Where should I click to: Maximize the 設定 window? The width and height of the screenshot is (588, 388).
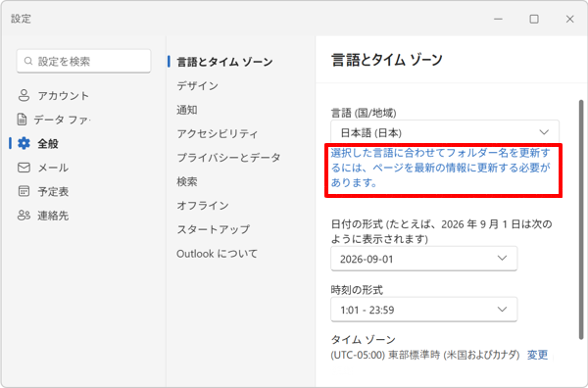coord(534,19)
